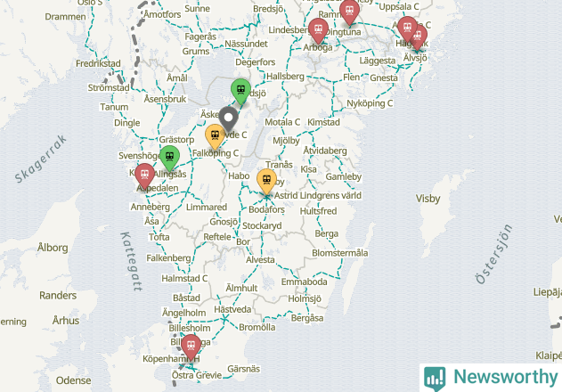
Task: Click the Ängelholm station label
Action: (183, 313)
